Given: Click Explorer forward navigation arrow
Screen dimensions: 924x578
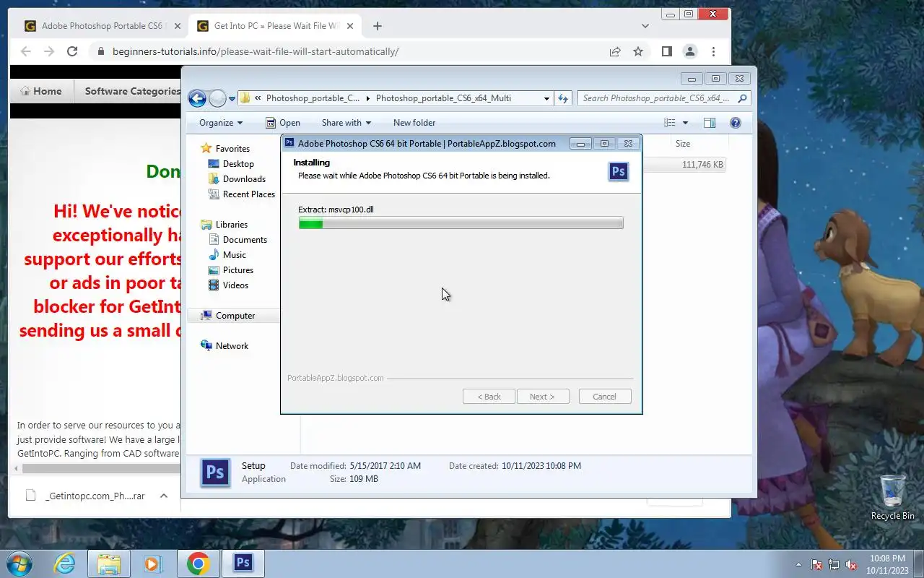Looking at the screenshot, I should [x=217, y=98].
